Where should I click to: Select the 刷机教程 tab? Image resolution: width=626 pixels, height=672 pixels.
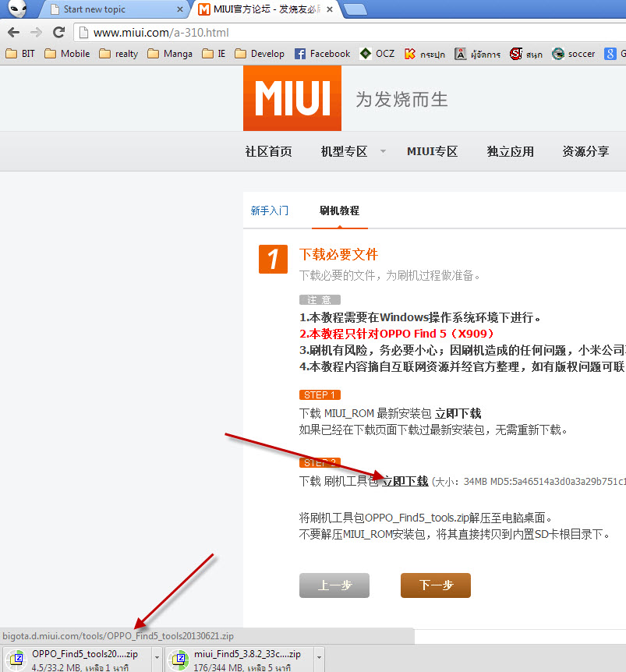(x=339, y=210)
